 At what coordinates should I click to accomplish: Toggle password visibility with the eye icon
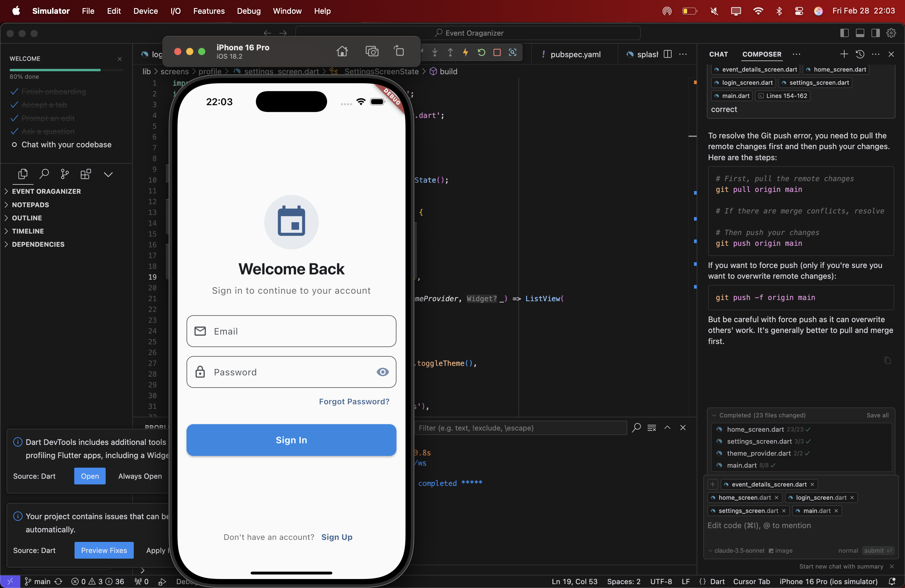click(382, 372)
